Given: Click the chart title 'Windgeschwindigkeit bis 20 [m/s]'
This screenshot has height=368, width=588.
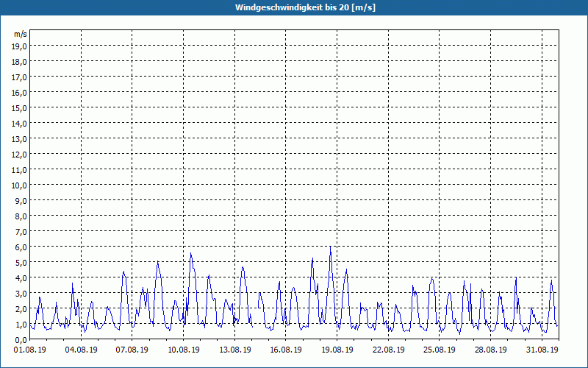Looking at the screenshot, I should click(305, 7).
